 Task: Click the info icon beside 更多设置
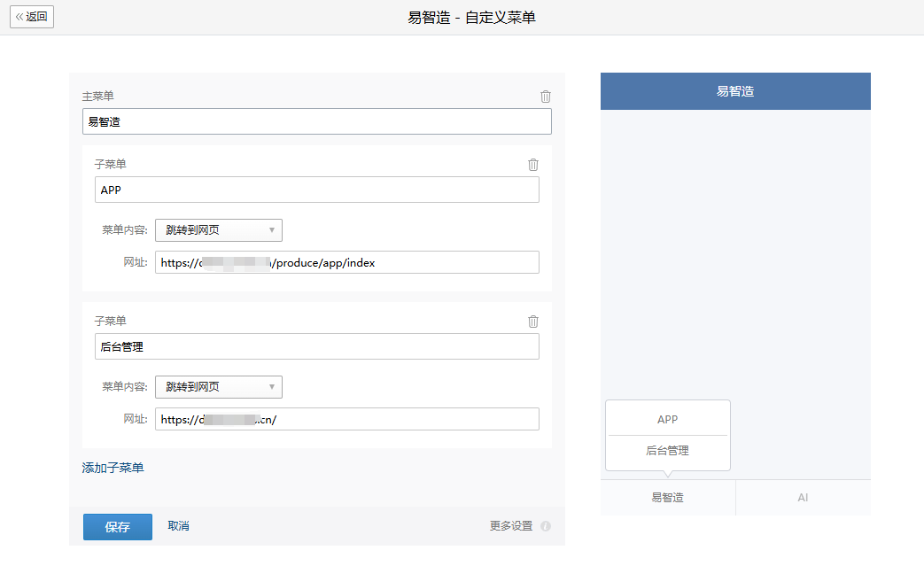tap(546, 526)
